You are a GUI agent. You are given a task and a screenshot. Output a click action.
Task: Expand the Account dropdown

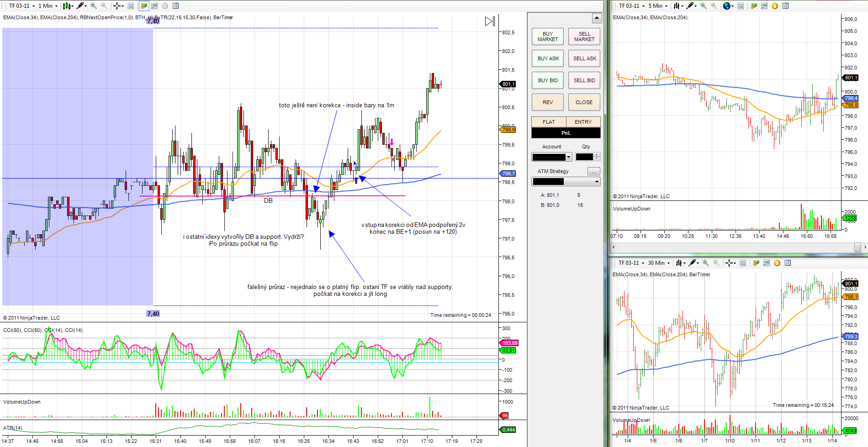(x=569, y=157)
